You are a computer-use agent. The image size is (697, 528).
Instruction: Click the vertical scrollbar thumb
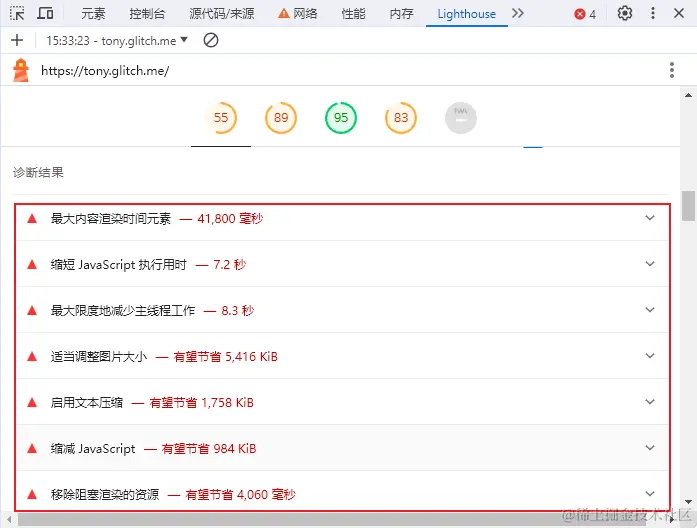click(688, 206)
